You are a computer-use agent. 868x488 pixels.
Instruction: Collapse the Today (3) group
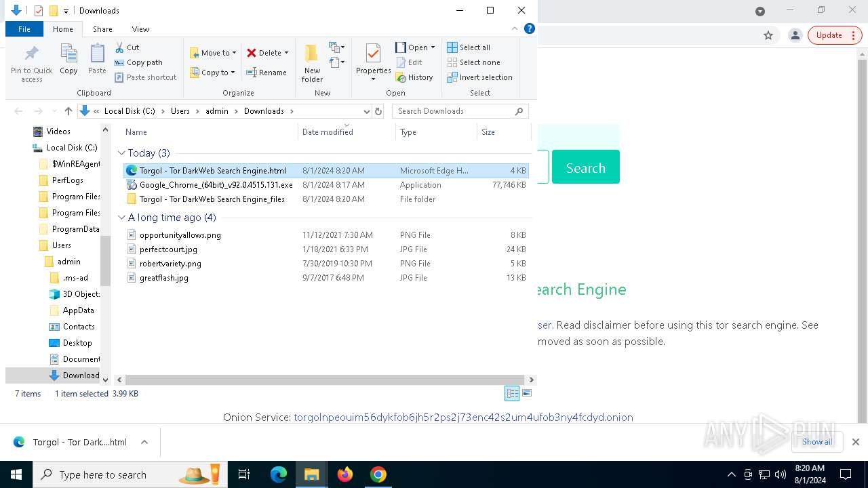point(122,153)
